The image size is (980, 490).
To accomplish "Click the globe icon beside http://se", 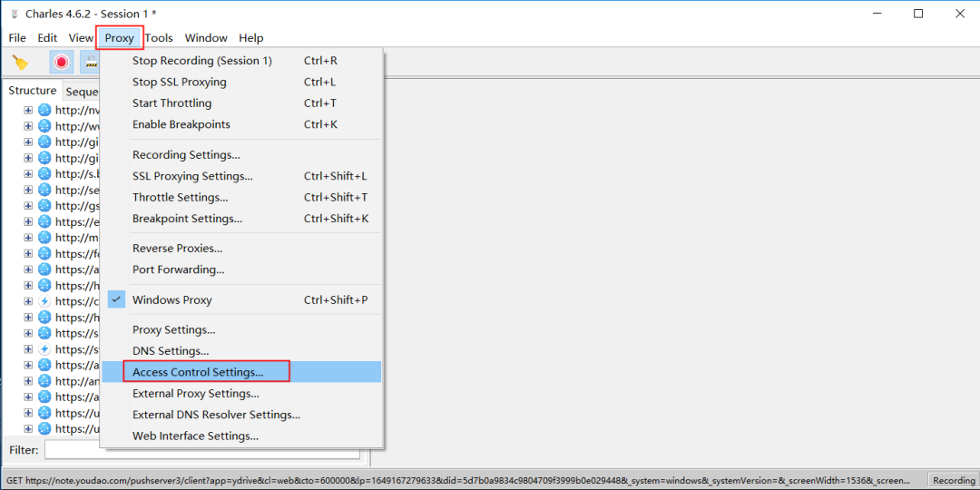I will 44,190.
